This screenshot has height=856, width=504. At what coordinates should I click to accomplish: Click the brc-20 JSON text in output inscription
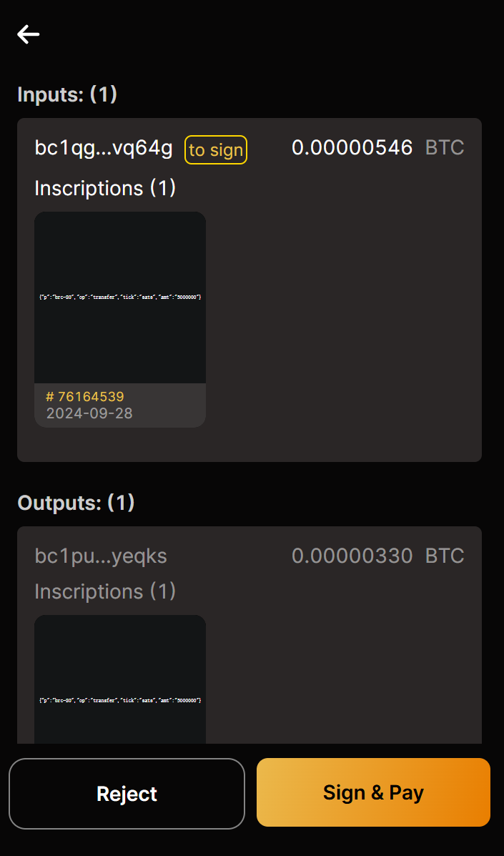pos(120,701)
